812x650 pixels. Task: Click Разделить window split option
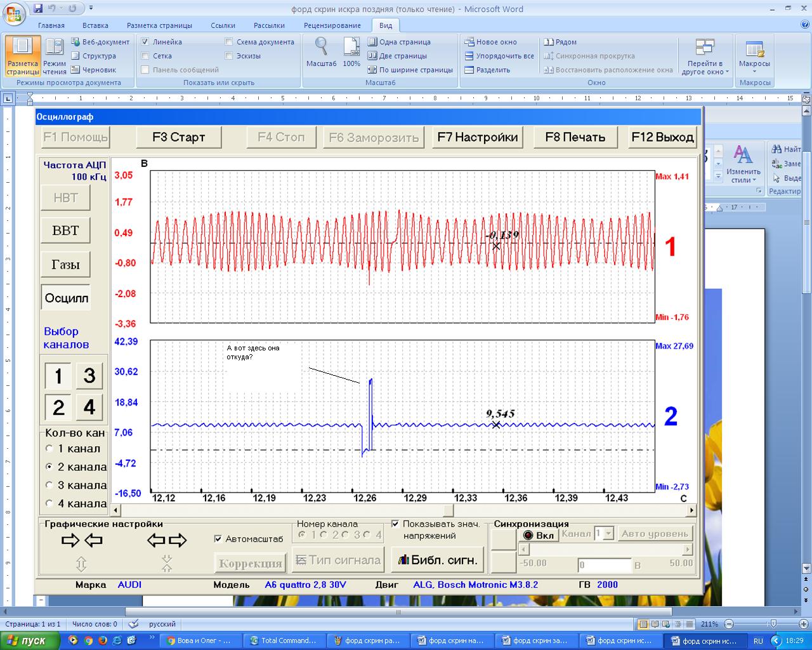487,70
